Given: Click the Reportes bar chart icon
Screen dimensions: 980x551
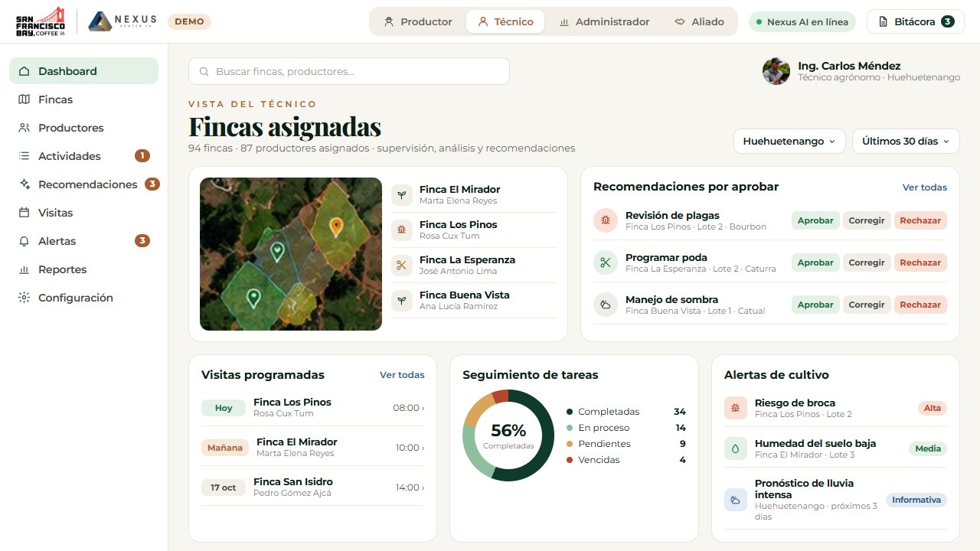Looking at the screenshot, I should [x=24, y=269].
